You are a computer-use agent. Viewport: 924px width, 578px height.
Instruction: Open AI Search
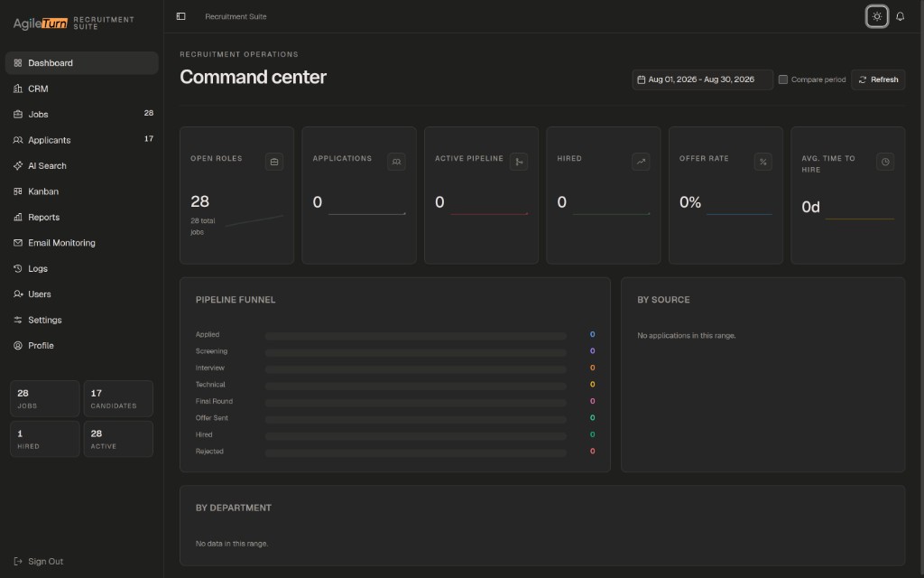[x=82, y=166]
